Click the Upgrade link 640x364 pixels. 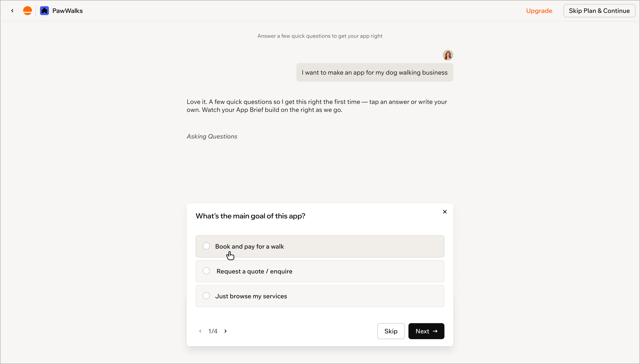point(539,11)
